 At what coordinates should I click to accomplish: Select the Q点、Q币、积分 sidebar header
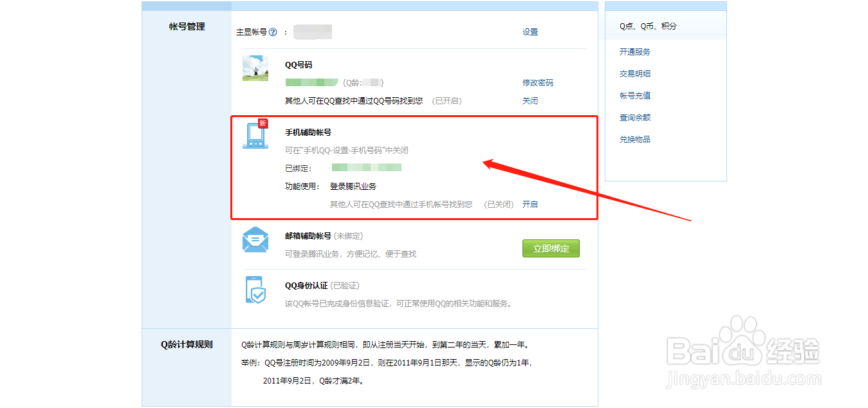(x=648, y=26)
